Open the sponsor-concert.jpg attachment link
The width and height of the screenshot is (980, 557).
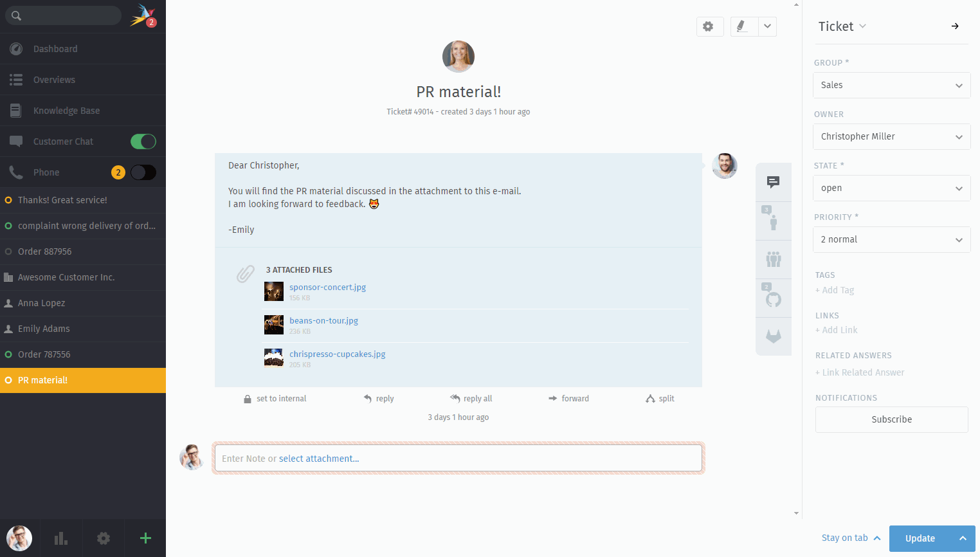point(327,288)
